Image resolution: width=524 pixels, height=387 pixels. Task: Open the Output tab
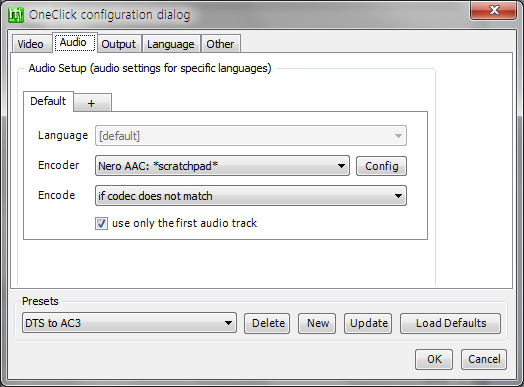click(x=119, y=44)
